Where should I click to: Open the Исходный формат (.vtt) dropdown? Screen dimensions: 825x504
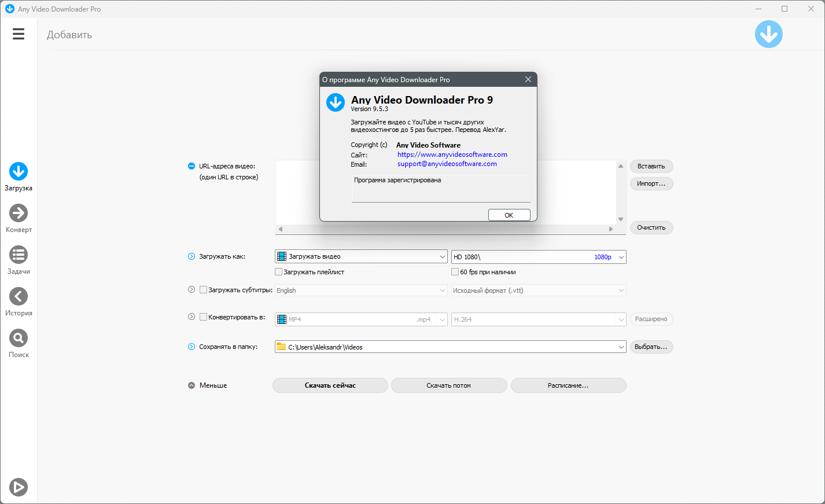[x=539, y=290]
